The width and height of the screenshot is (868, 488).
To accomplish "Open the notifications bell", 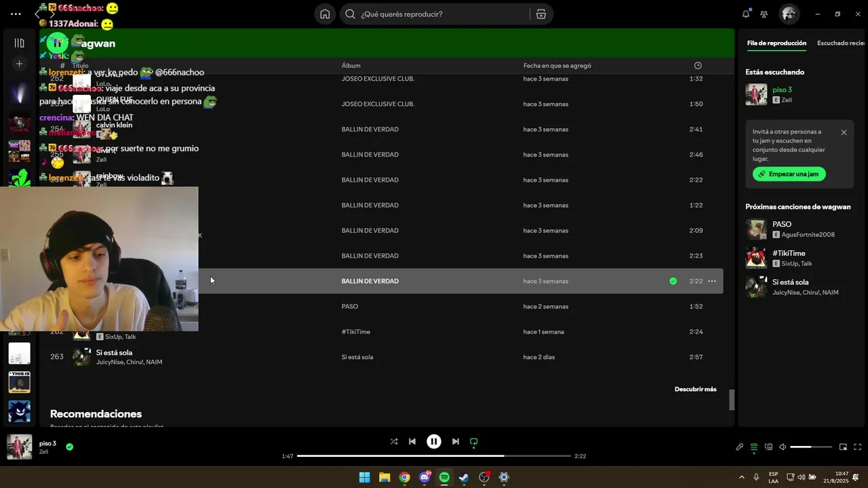I will 746,14.
